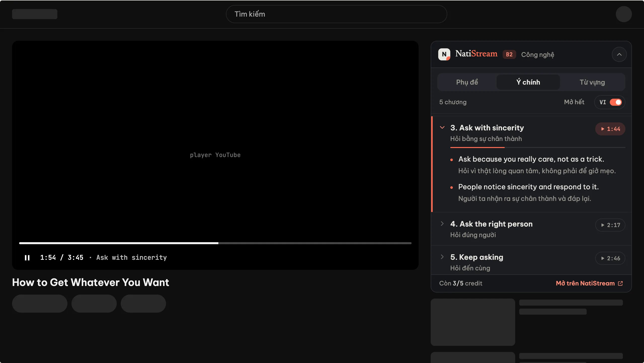This screenshot has width=644, height=363.
Task: Select the Ý chính tab
Action: click(x=528, y=82)
